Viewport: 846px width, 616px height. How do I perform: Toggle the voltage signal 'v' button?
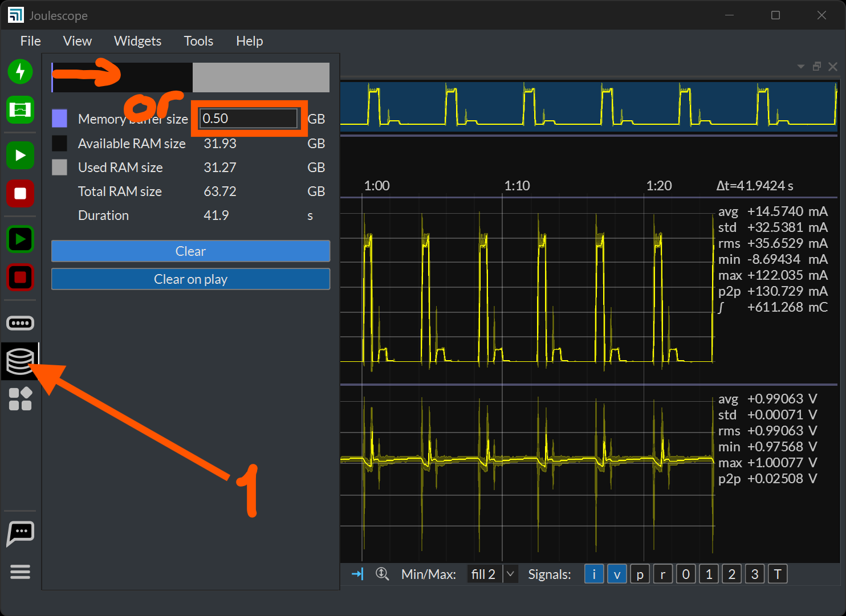coord(617,574)
